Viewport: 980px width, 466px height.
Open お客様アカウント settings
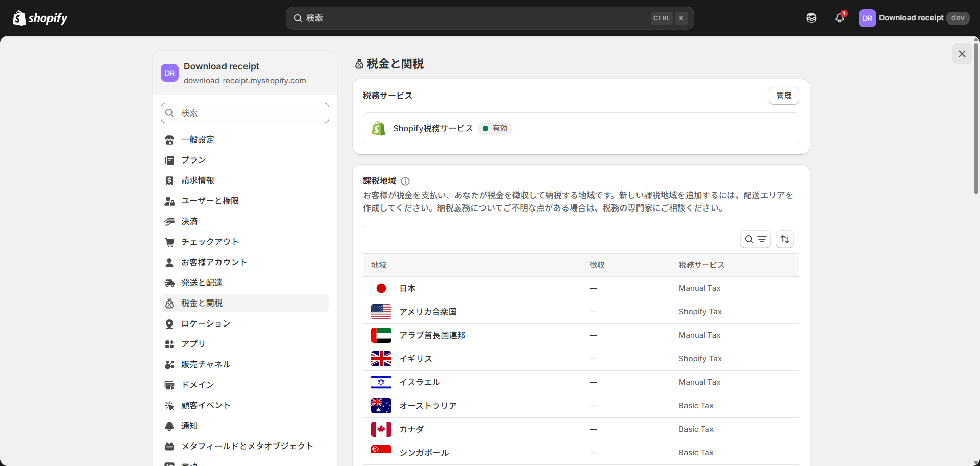click(245, 262)
